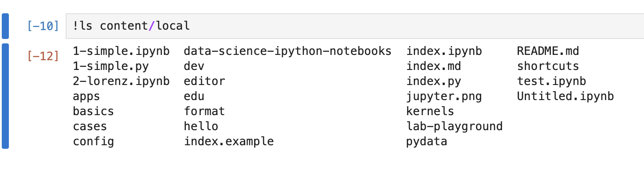This screenshot has width=644, height=178.
Task: Click the 1-simple.py filename
Action: tap(111, 66)
